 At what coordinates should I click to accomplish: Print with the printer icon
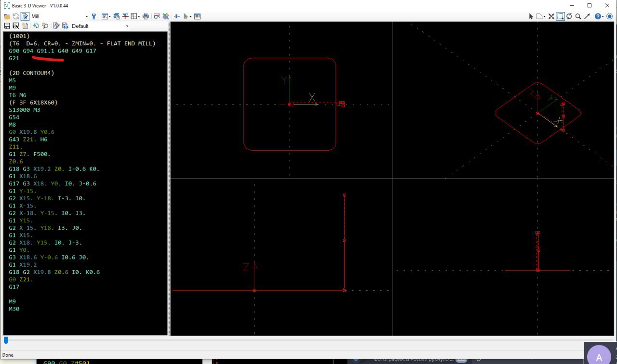tap(146, 16)
